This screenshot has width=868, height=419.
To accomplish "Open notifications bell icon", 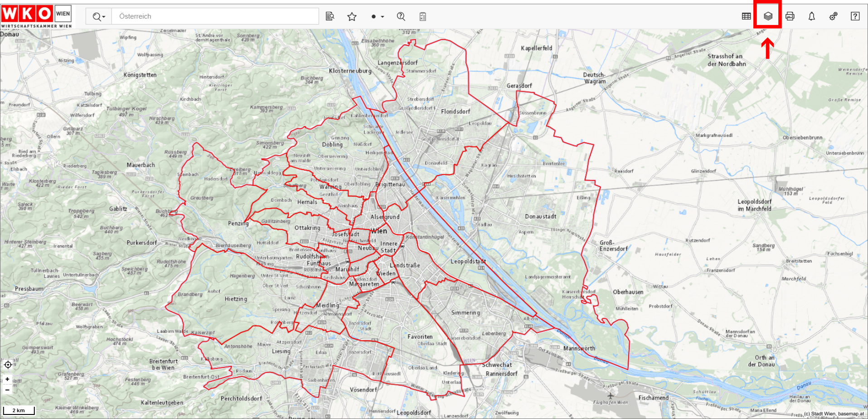I will point(811,16).
